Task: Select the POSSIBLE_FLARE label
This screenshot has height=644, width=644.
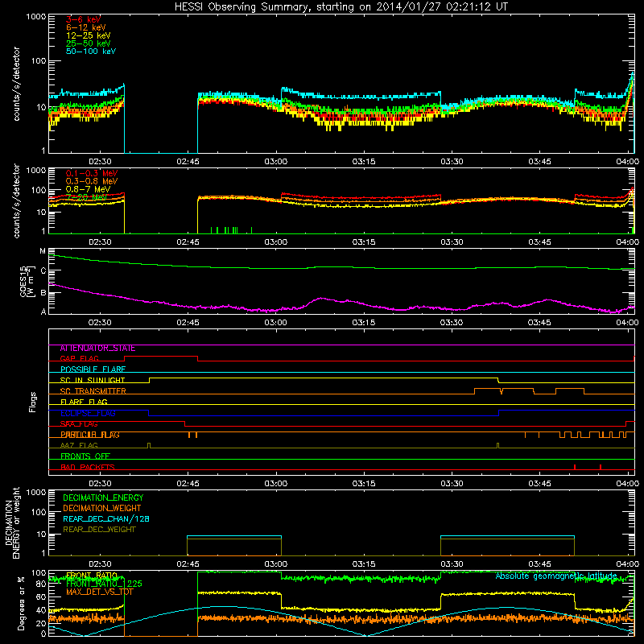Action: tap(93, 369)
